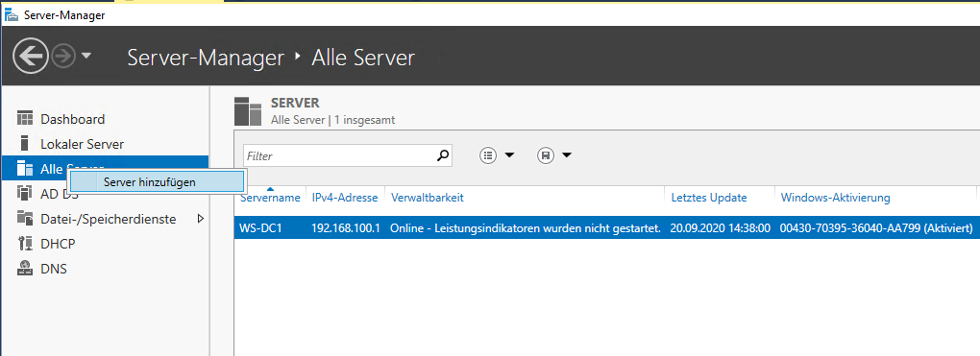Select Lokaler Server in the sidebar
The image size is (980, 356).
pos(82,144)
